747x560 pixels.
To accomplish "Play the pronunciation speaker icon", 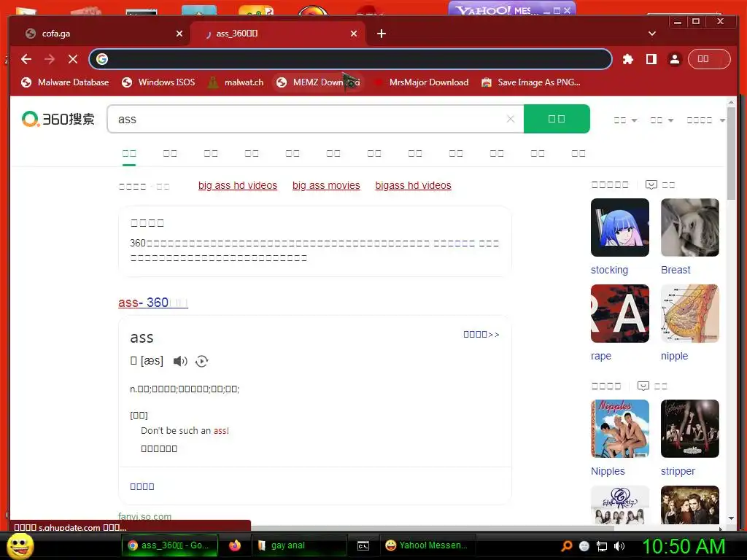I will pos(180,361).
